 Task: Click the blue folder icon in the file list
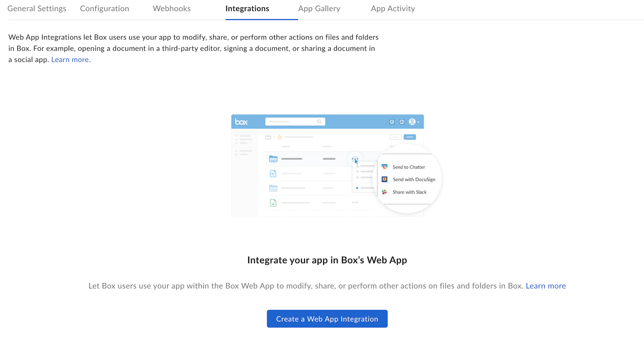(x=273, y=159)
